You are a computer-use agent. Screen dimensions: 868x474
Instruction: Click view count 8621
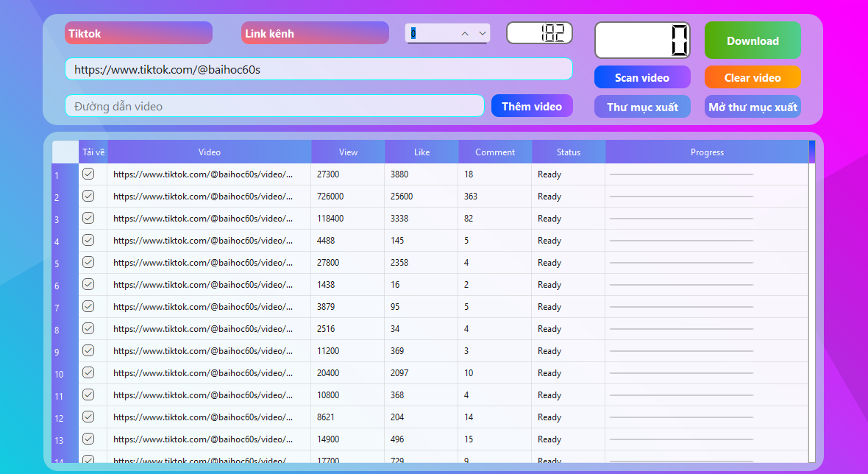[326, 417]
